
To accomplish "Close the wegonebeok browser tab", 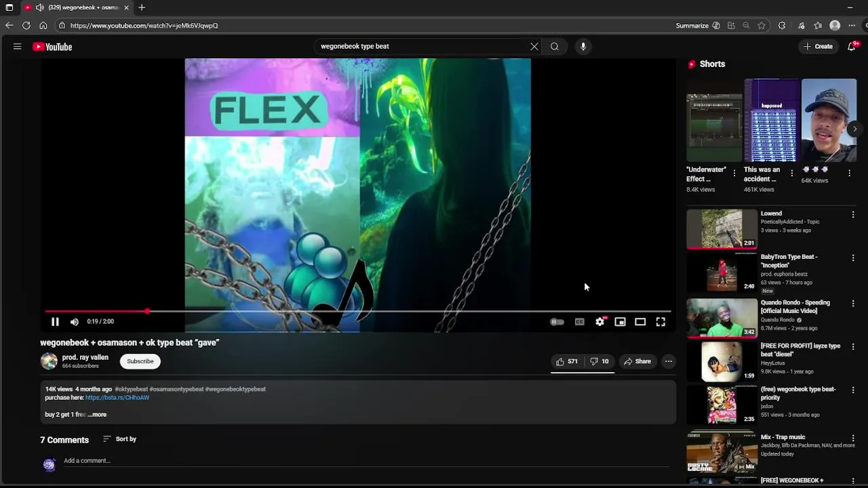I will coord(126,7).
